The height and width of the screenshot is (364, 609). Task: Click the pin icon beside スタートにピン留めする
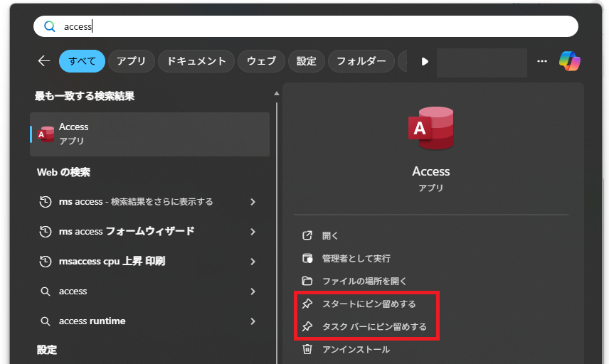[307, 304]
